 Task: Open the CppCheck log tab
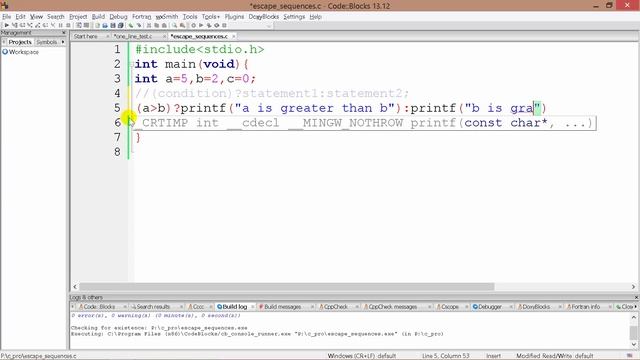click(x=336, y=307)
